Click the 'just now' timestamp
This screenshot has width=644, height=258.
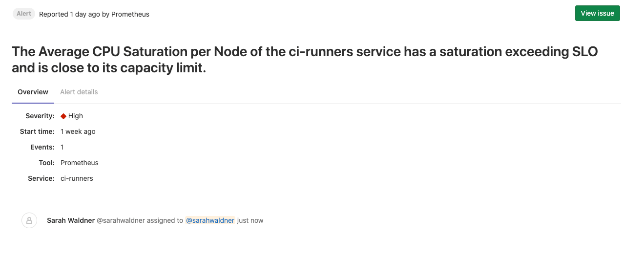(250, 220)
